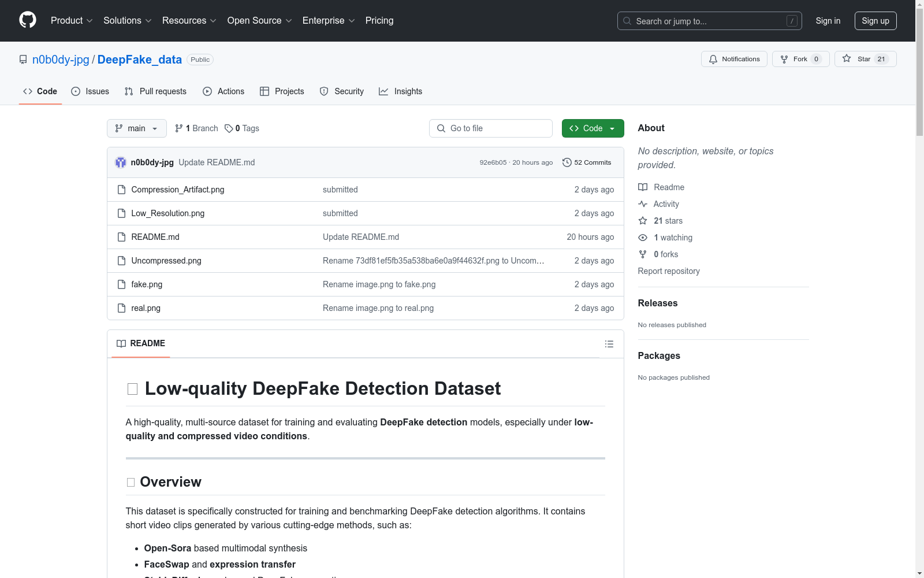
Task: Open the submitted commit for Low_Resolution.png
Action: (340, 213)
